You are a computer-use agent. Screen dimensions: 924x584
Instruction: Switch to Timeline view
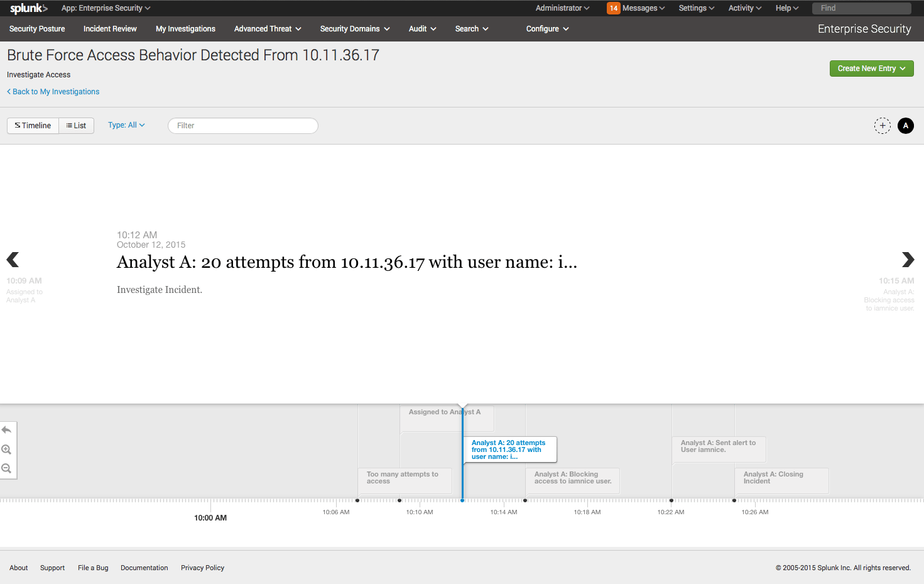click(x=33, y=126)
